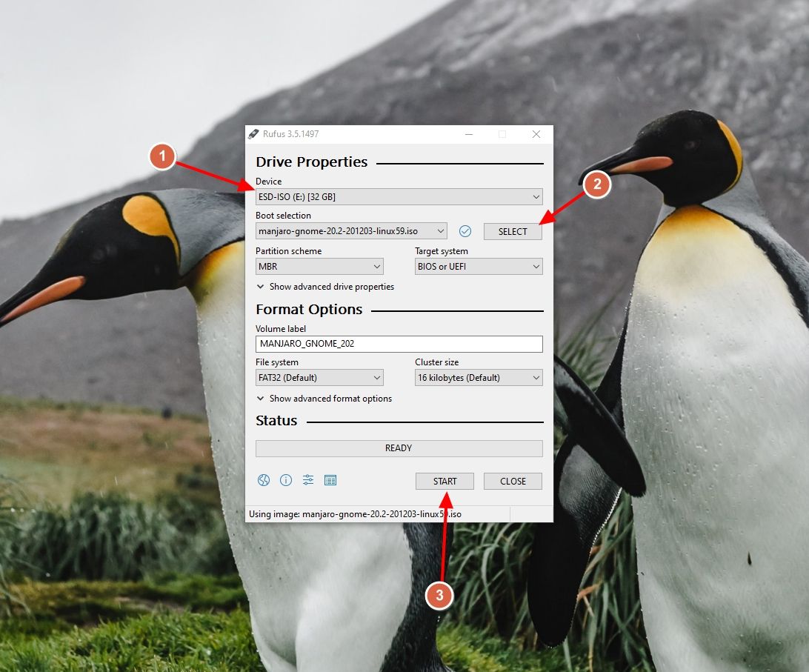
Task: Minimize the Rufus window
Action: pos(468,134)
